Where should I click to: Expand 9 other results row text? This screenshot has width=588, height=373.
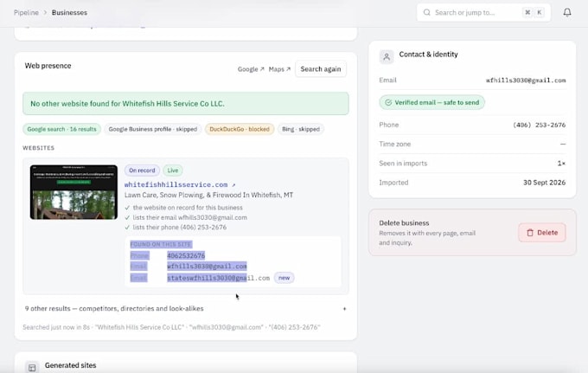coord(114,309)
